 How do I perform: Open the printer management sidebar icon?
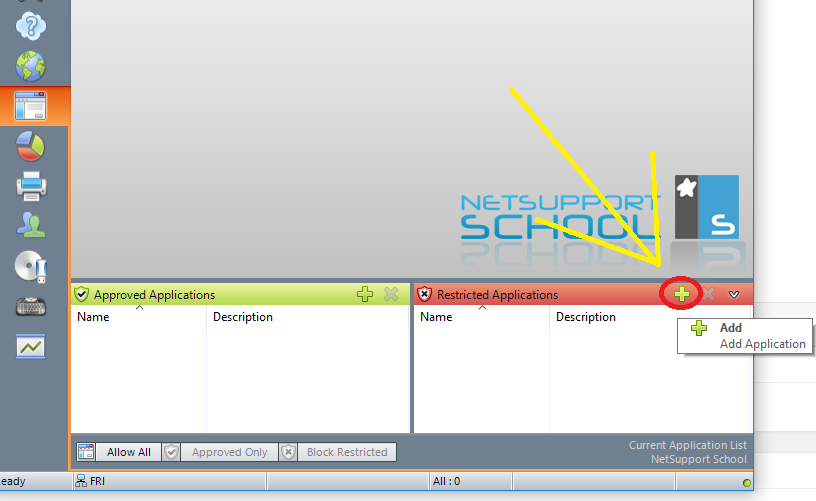click(x=31, y=186)
